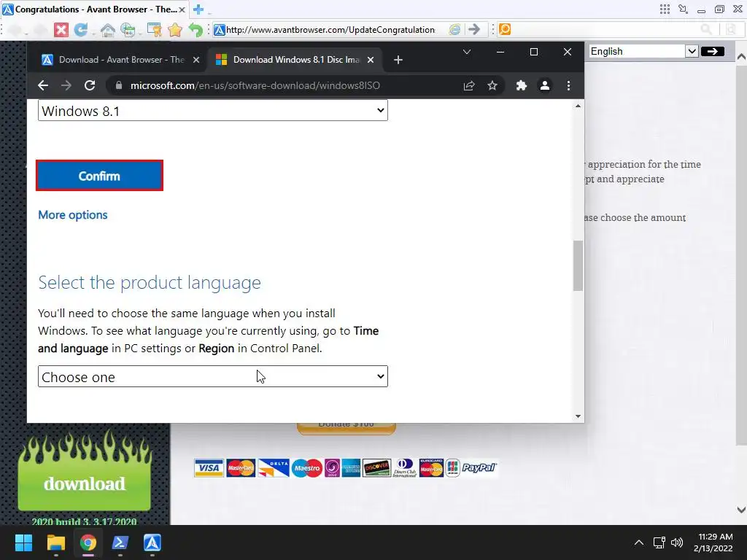Image resolution: width=747 pixels, height=560 pixels.
Task: Click the PayPal logo on Avant page
Action: point(479,468)
